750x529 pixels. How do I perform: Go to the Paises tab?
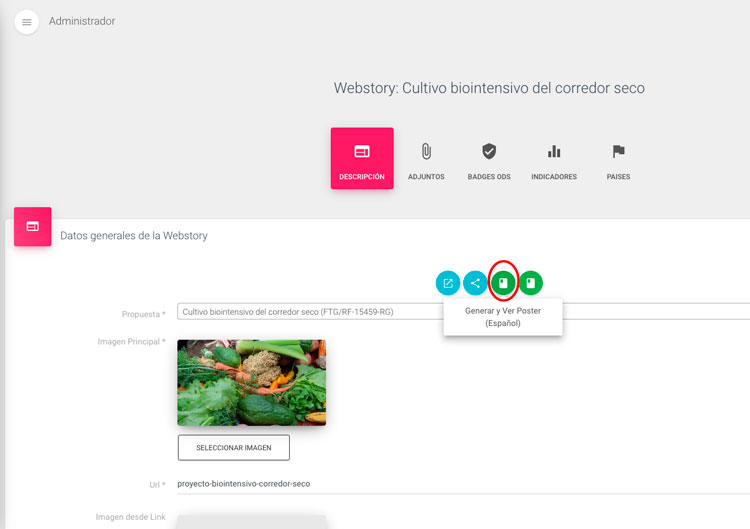click(618, 161)
